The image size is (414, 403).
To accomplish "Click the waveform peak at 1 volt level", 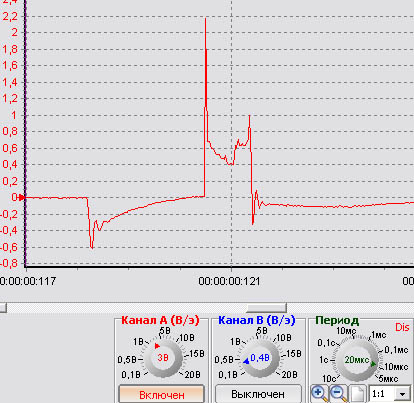I will 249,116.
